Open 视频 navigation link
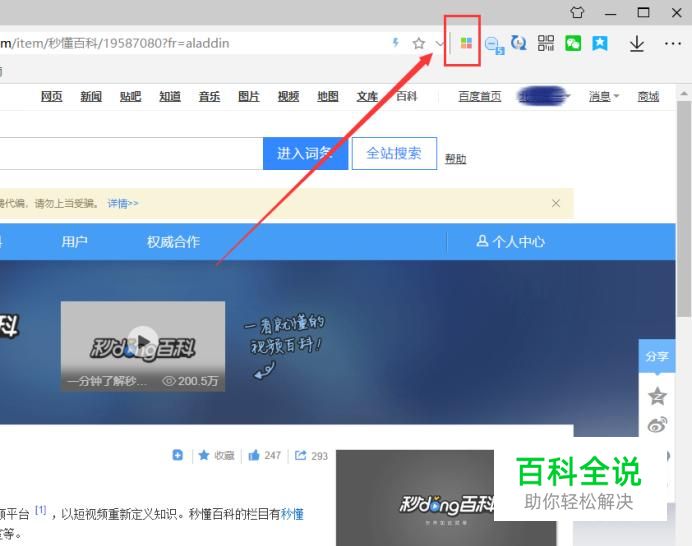This screenshot has height=546, width=692. [288, 96]
